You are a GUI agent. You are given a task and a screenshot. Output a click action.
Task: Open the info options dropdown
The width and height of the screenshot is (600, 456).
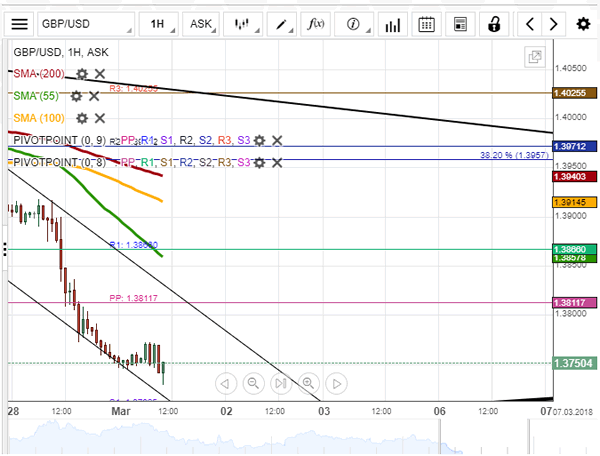[x=354, y=24]
